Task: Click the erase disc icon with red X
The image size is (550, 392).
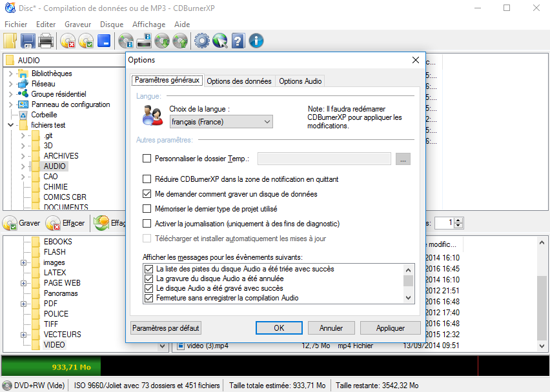Action: click(67, 41)
